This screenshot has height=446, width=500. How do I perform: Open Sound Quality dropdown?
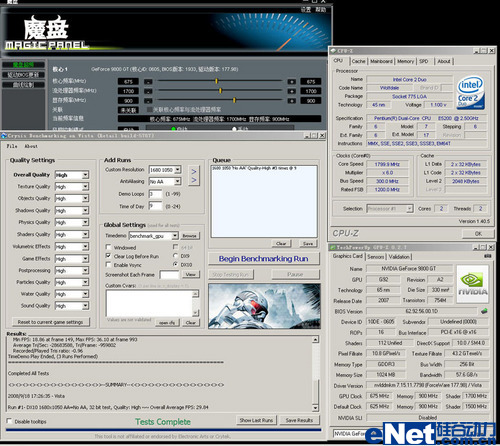click(85, 306)
